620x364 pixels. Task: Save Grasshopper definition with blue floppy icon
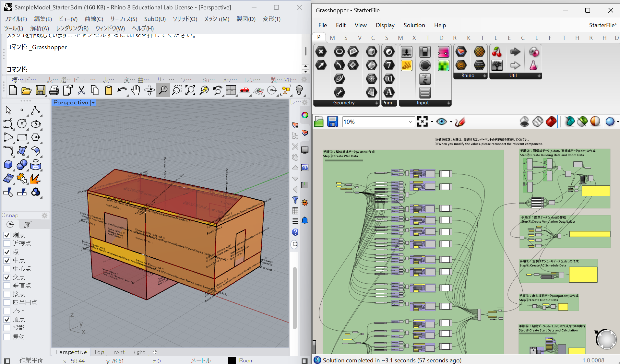coord(332,122)
